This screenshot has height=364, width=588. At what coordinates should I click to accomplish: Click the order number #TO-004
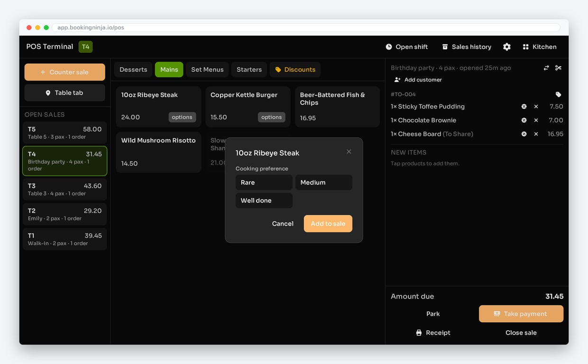coord(403,94)
